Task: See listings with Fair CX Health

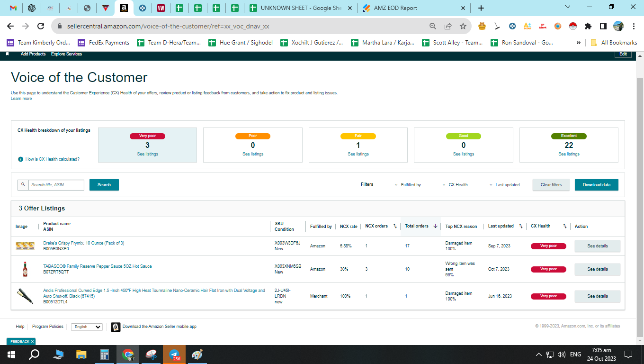Action: tap(358, 154)
